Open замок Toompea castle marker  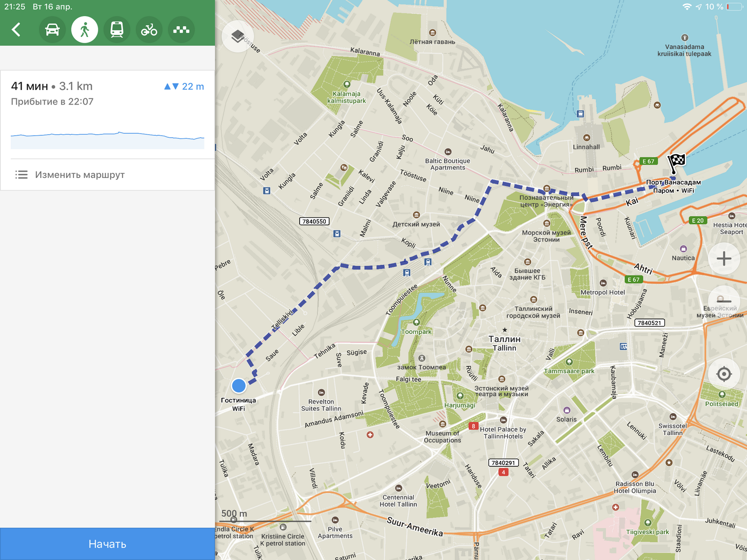pyautogui.click(x=422, y=358)
